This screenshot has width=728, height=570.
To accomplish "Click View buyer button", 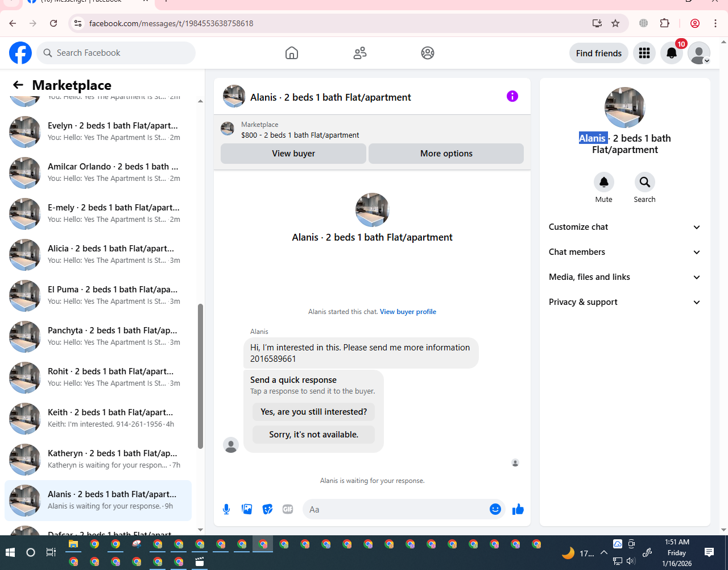I will click(293, 154).
